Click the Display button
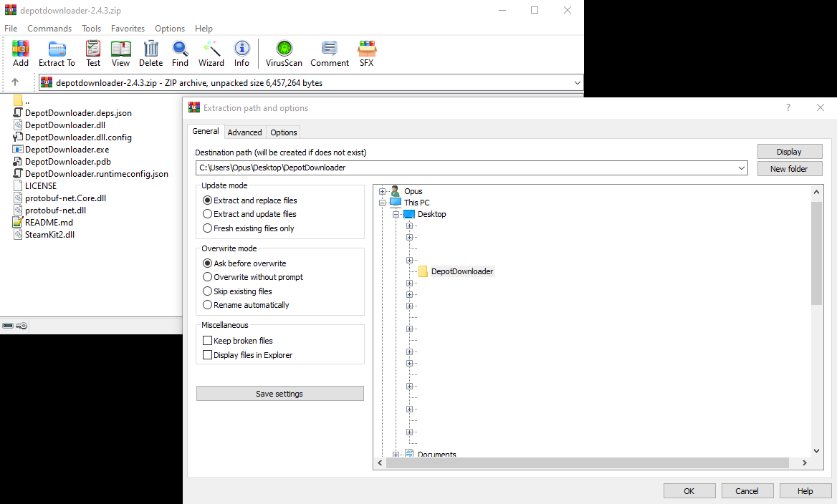The height and width of the screenshot is (504, 837). click(790, 152)
